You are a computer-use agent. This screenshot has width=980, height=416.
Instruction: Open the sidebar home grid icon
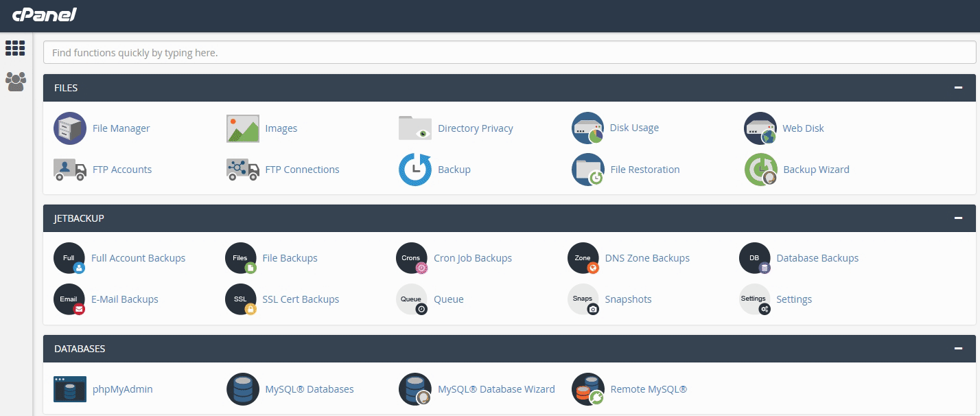[x=15, y=48]
